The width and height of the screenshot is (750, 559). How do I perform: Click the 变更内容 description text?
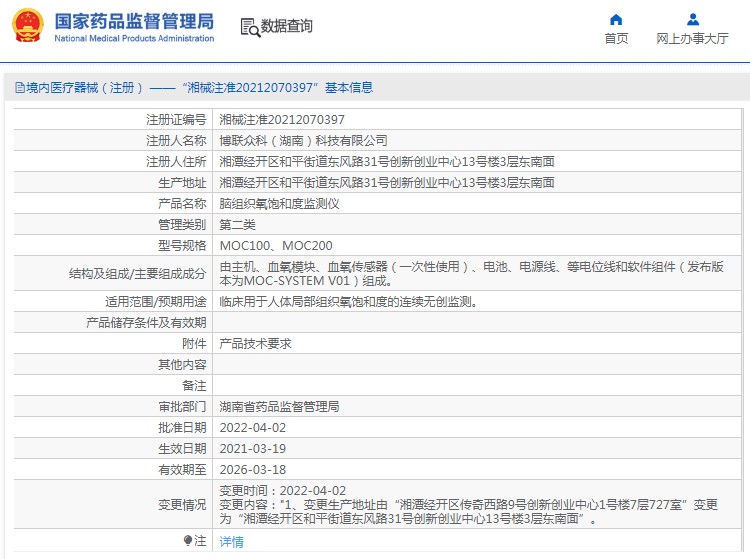[x=469, y=512]
